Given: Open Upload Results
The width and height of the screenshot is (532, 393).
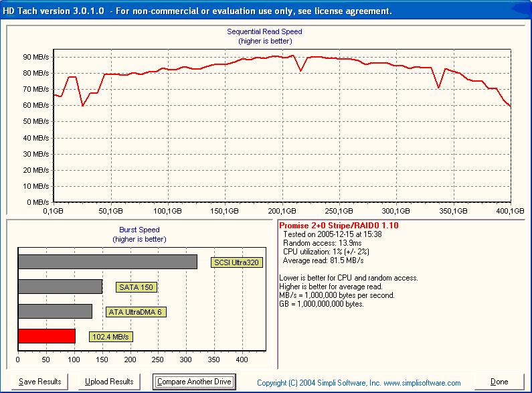Looking at the screenshot, I should 109,382.
